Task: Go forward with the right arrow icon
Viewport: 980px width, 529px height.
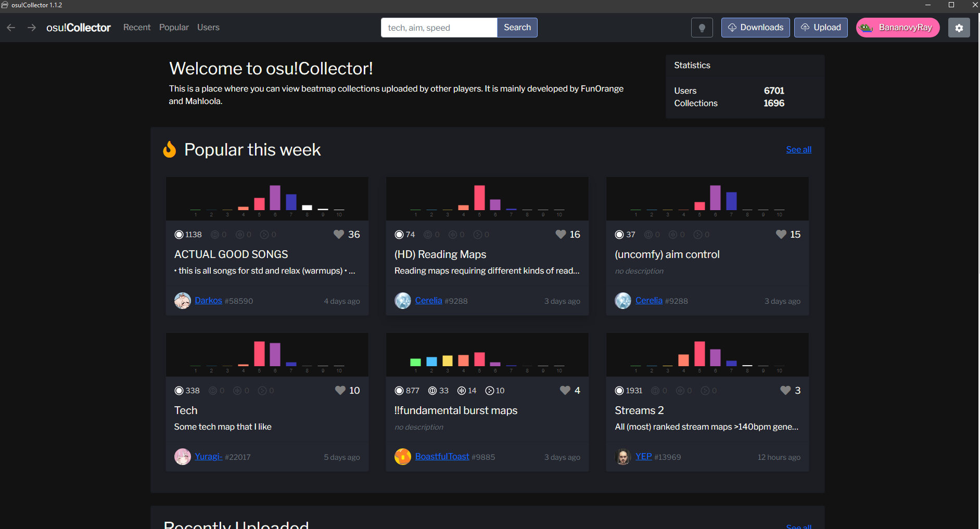Action: click(32, 28)
